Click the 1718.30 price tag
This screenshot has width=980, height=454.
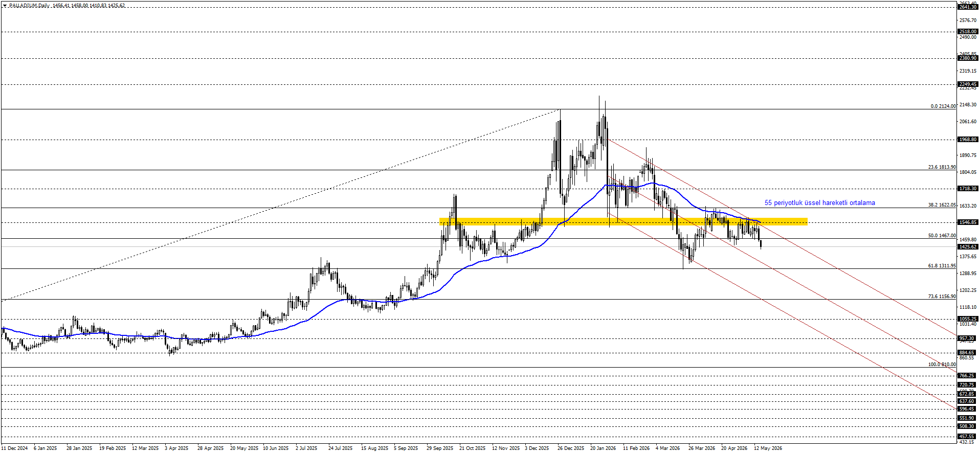[x=968, y=189]
